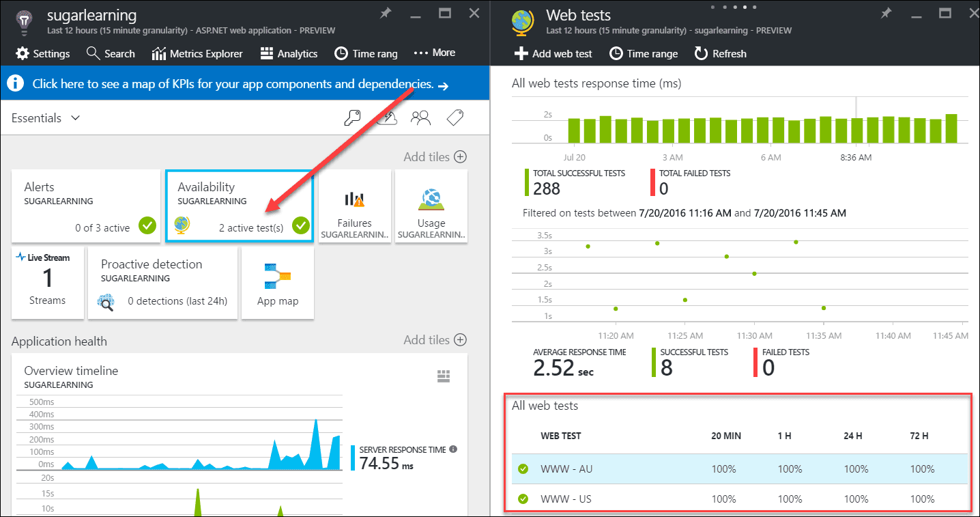Click the tag icon in Essentials bar
This screenshot has width=980, height=517.
pyautogui.click(x=455, y=118)
